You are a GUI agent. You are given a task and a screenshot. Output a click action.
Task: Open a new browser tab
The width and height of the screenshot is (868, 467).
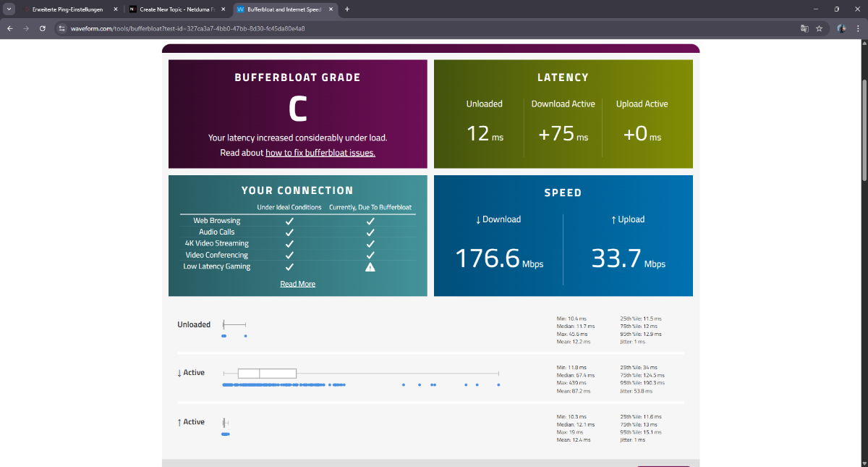tap(347, 9)
